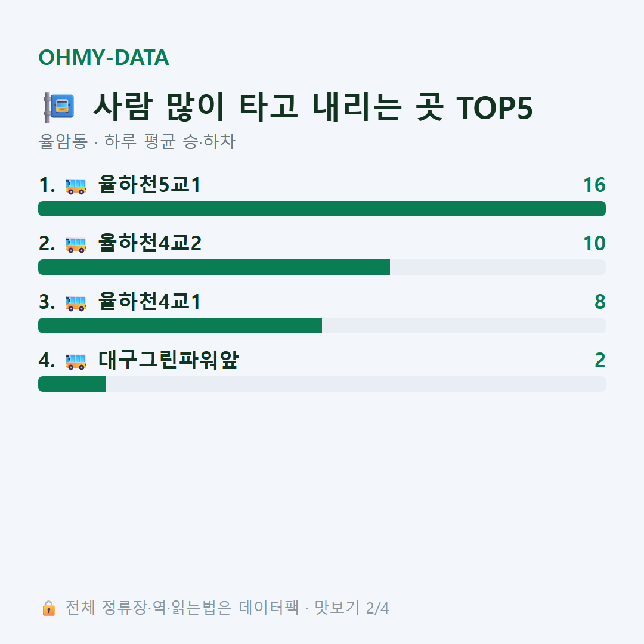
Task: Click the value 2 for 대구그린파워앞
Action: pyautogui.click(x=600, y=360)
